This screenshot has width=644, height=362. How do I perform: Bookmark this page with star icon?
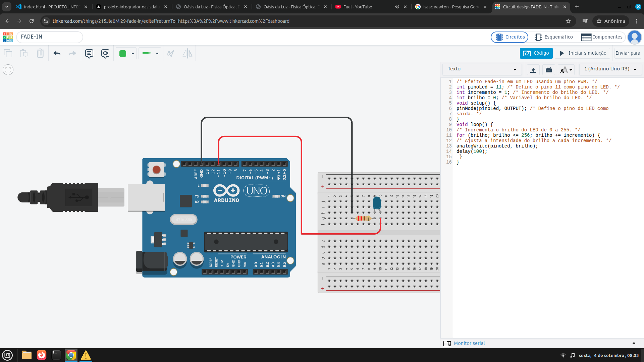568,21
